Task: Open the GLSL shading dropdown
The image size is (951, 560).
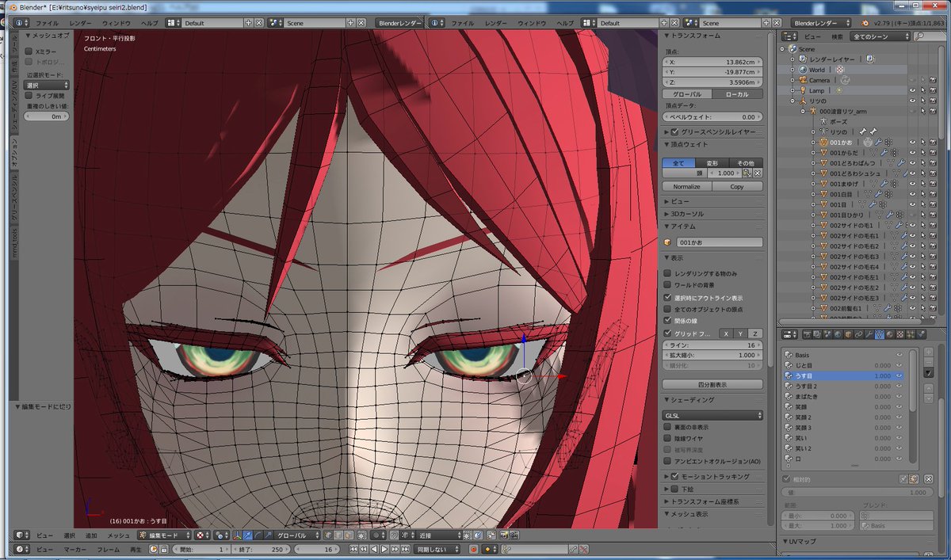Action: (712, 415)
